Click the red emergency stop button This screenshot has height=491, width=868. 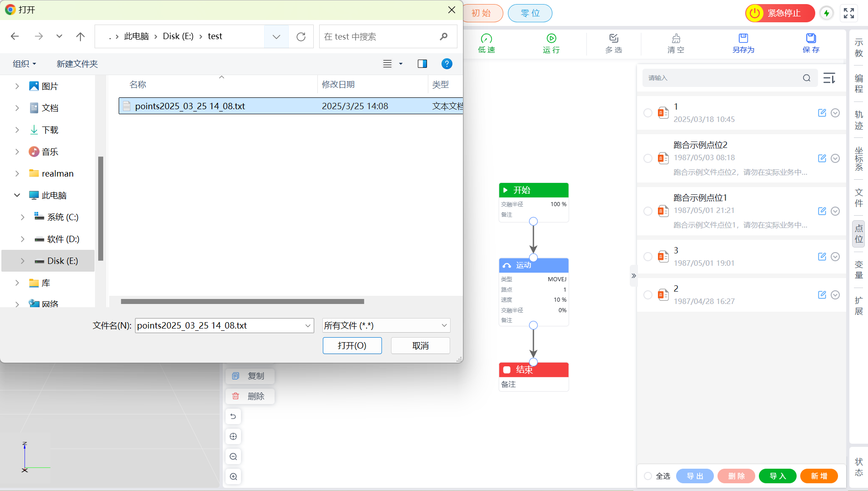coord(779,13)
